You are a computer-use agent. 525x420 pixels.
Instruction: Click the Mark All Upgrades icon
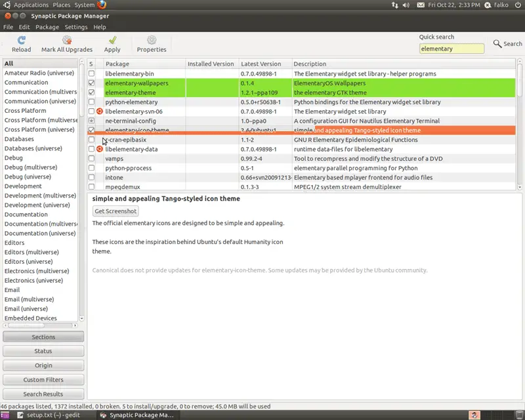tap(67, 40)
